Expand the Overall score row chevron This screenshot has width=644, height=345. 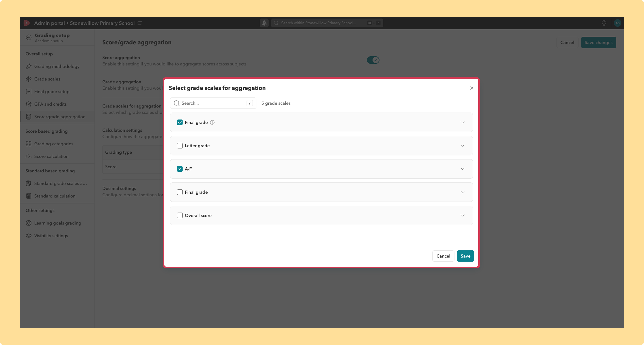462,215
